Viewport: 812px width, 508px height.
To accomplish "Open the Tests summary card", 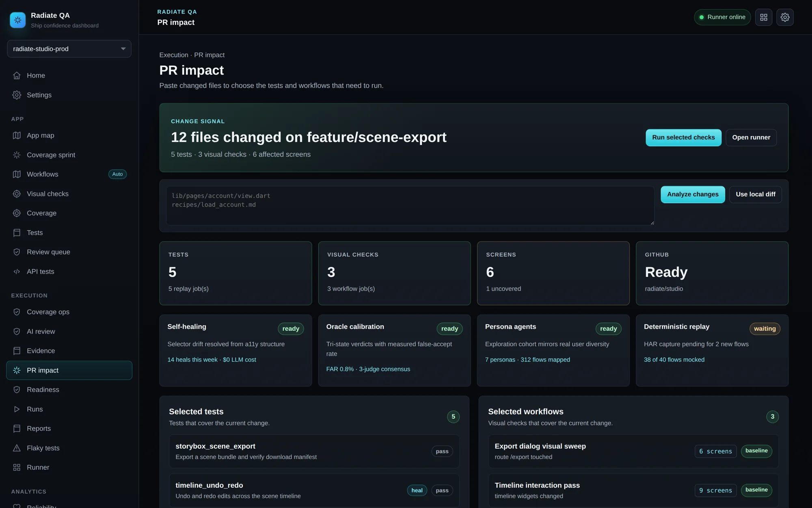I will [235, 273].
